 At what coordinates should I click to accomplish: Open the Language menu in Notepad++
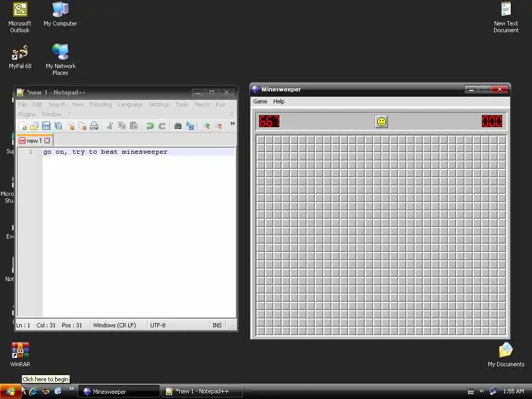130,104
